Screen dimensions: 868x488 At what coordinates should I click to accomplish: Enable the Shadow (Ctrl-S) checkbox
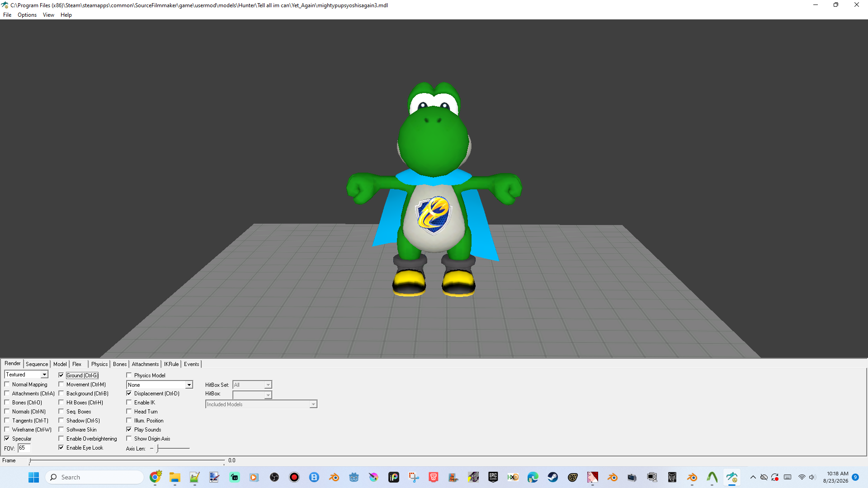tap(61, 421)
